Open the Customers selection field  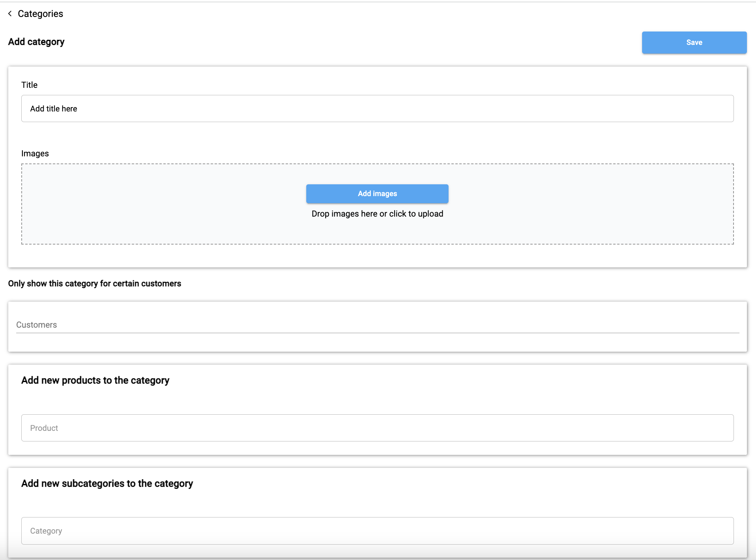click(x=377, y=325)
